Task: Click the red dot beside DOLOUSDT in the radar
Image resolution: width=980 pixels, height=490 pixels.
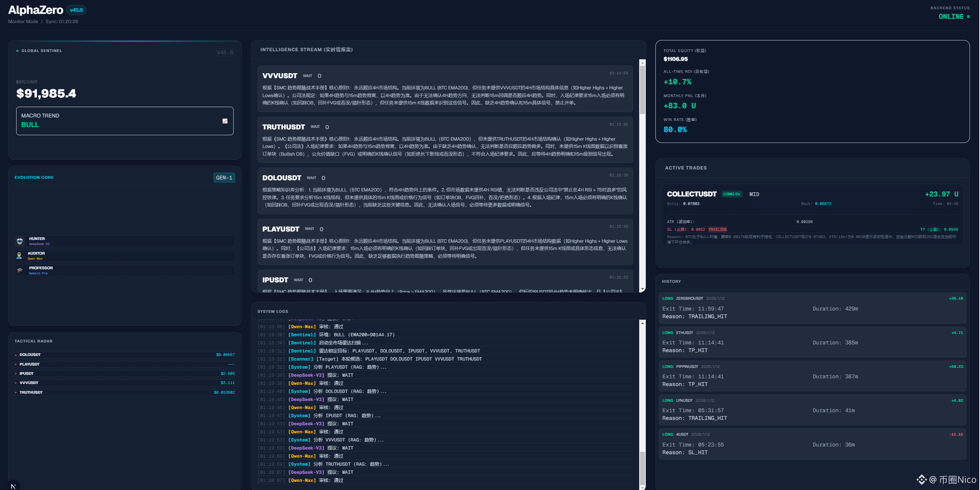Action: (16, 355)
